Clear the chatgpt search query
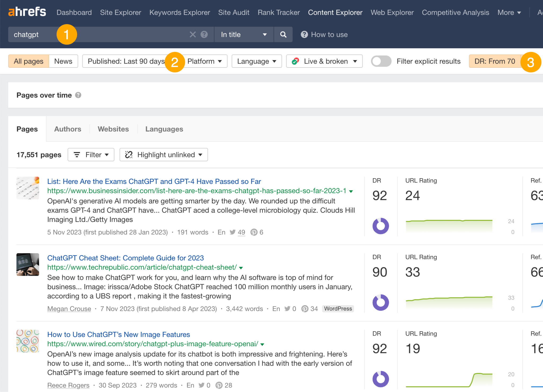 tap(193, 34)
